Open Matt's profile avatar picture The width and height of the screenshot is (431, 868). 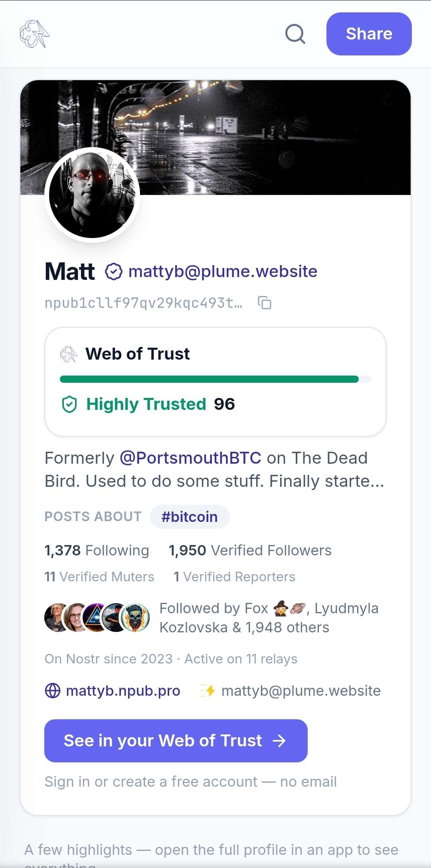[92, 195]
